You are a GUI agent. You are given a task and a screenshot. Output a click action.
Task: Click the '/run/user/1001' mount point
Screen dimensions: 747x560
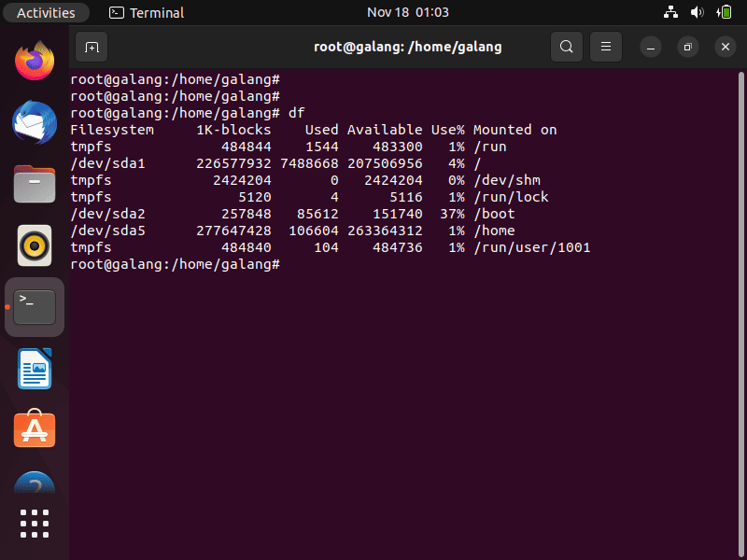531,247
